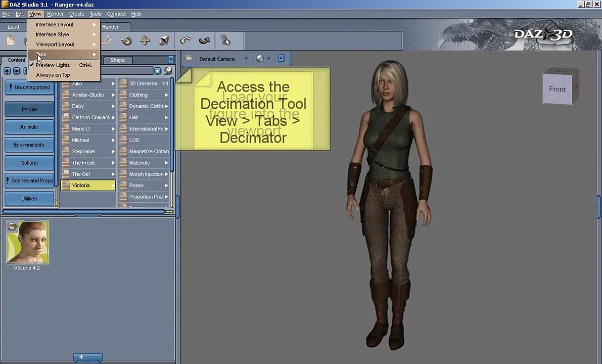Click the Aiko folder icon
Screen dimensions: 602x364
coord(66,84)
